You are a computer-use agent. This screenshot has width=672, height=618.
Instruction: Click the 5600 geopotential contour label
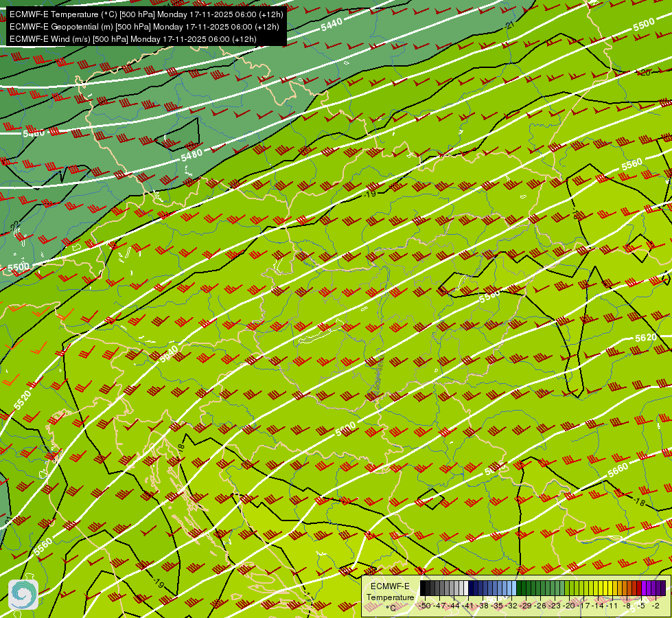coord(345,429)
